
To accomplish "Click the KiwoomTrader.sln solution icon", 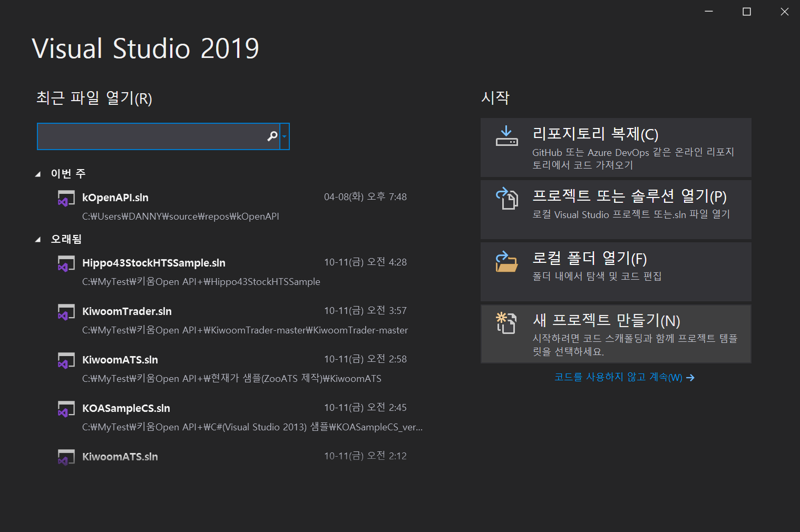I will (66, 311).
